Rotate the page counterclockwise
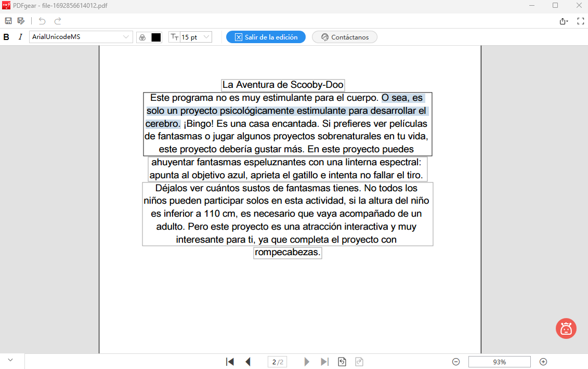588x369 pixels. tap(342, 361)
